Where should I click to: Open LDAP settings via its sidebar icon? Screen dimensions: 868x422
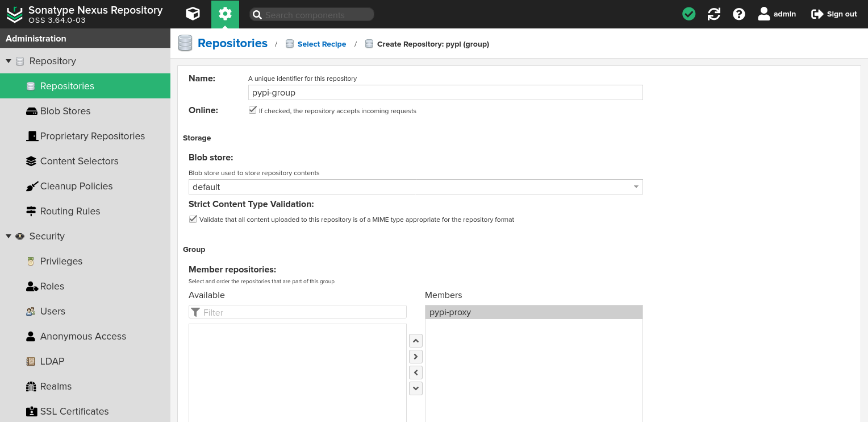tap(31, 361)
